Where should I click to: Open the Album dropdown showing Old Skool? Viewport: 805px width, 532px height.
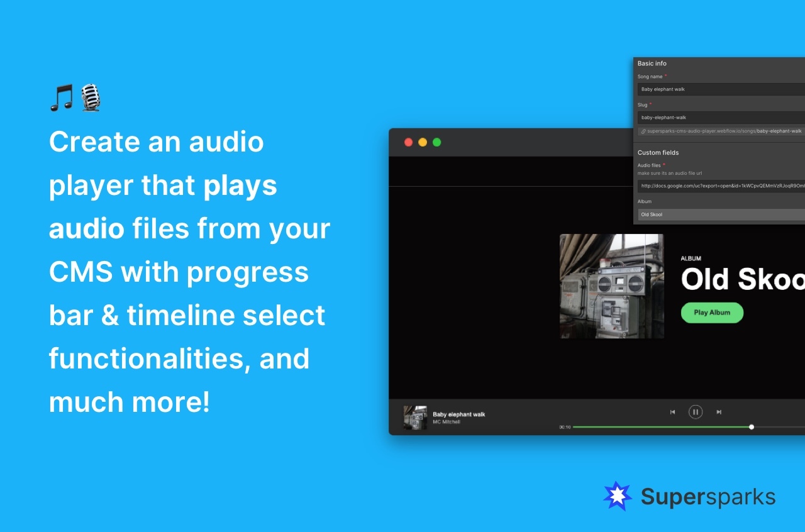pos(721,214)
